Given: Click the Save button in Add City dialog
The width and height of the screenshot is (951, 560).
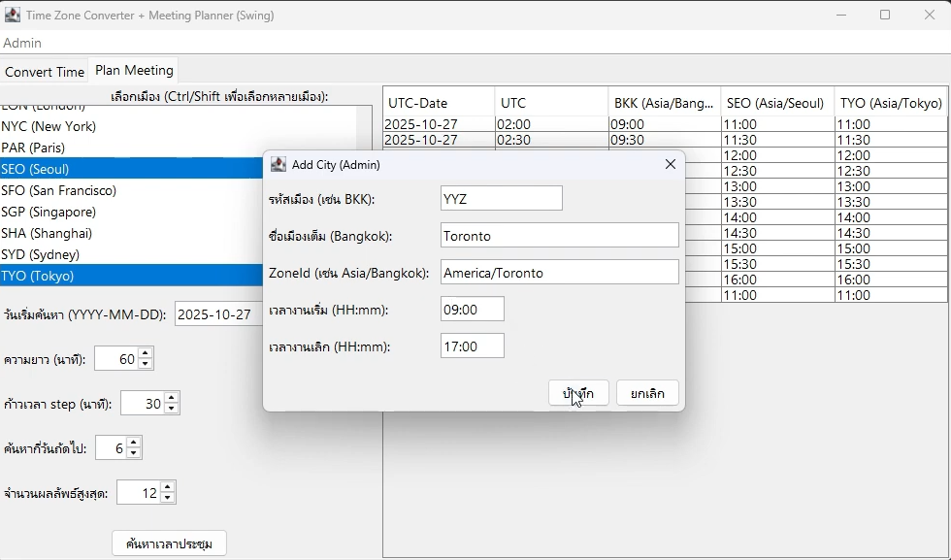Looking at the screenshot, I should [x=578, y=393].
